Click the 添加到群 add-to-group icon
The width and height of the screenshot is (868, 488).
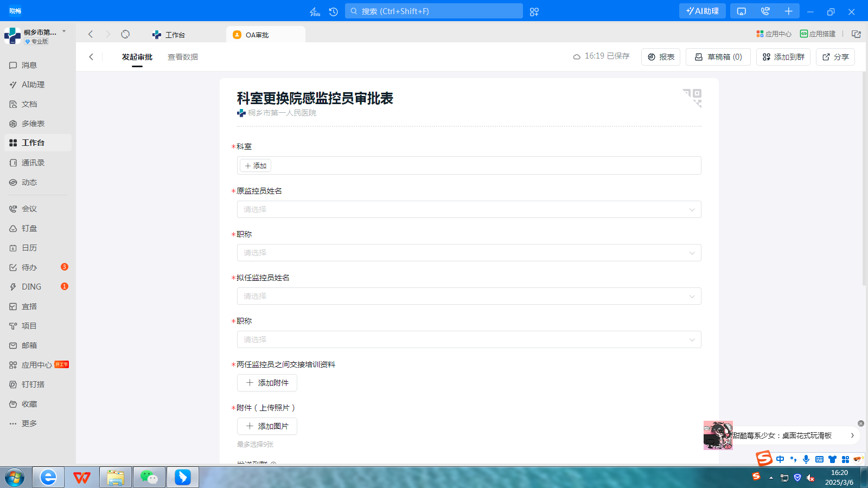click(x=783, y=56)
